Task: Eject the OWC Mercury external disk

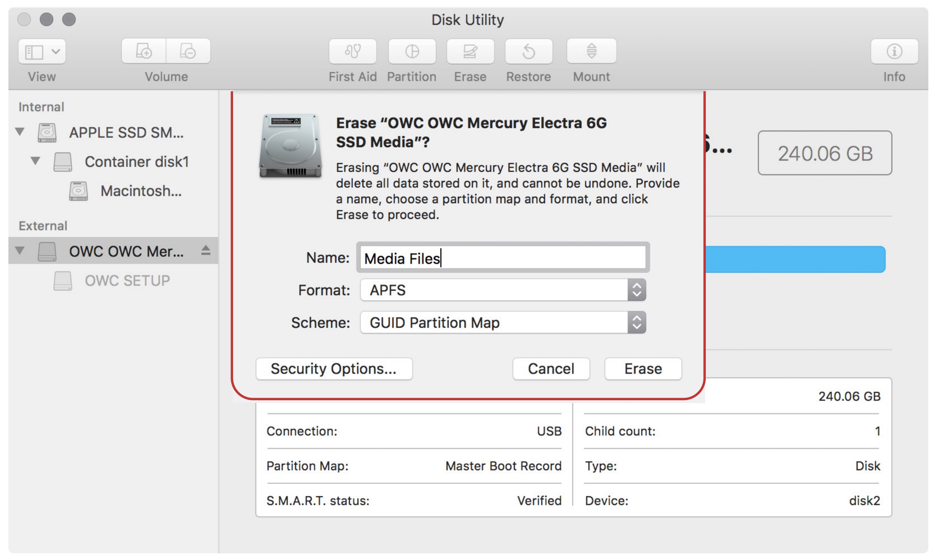Action: tap(206, 251)
